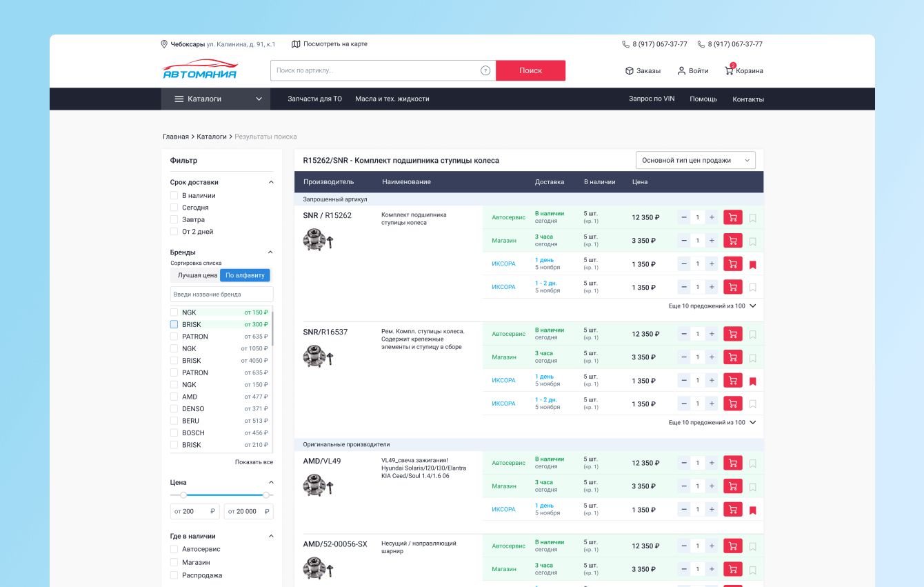Decrease quantity for SNR R15262 Магазин offer
The width and height of the screenshot is (924, 587).
click(x=684, y=241)
